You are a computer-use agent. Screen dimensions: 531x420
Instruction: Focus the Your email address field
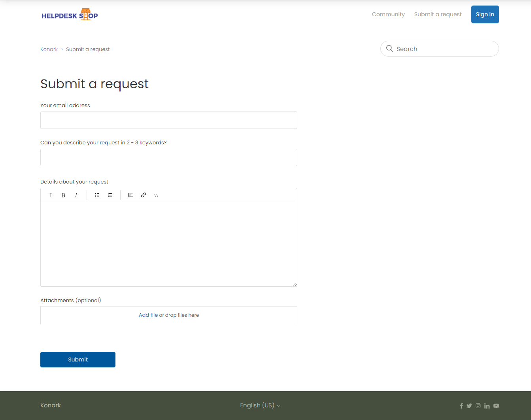[x=169, y=120]
